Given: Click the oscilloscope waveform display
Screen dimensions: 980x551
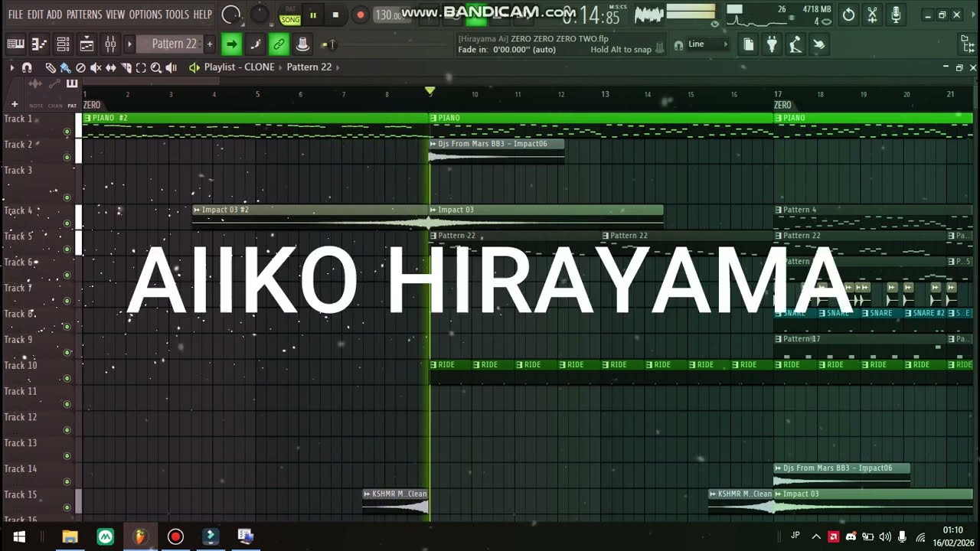Looking at the screenshot, I should point(649,15).
